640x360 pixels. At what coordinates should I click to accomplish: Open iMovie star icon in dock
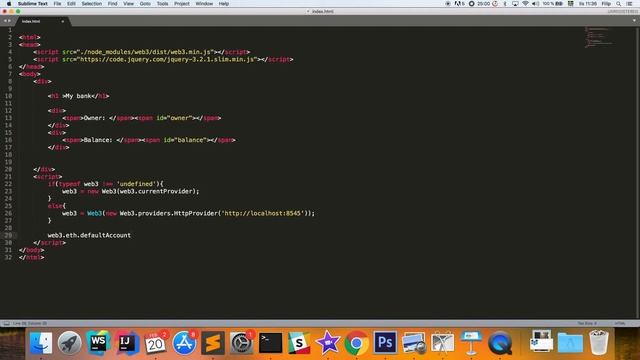click(328, 342)
